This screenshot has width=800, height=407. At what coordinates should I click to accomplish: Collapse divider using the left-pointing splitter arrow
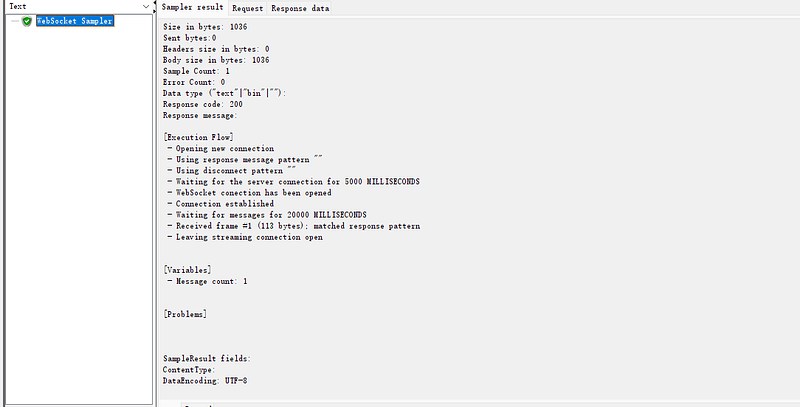155,5
